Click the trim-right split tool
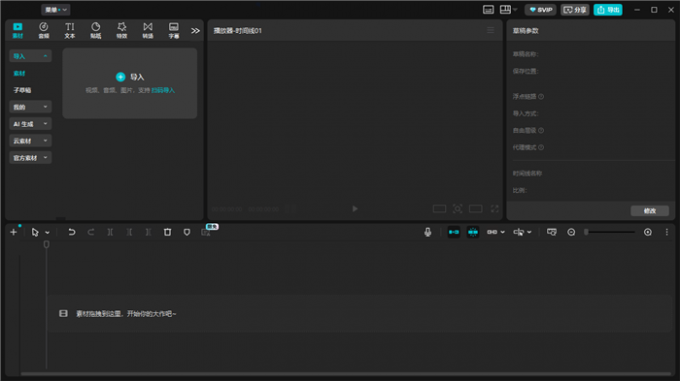The image size is (680, 381). (148, 232)
